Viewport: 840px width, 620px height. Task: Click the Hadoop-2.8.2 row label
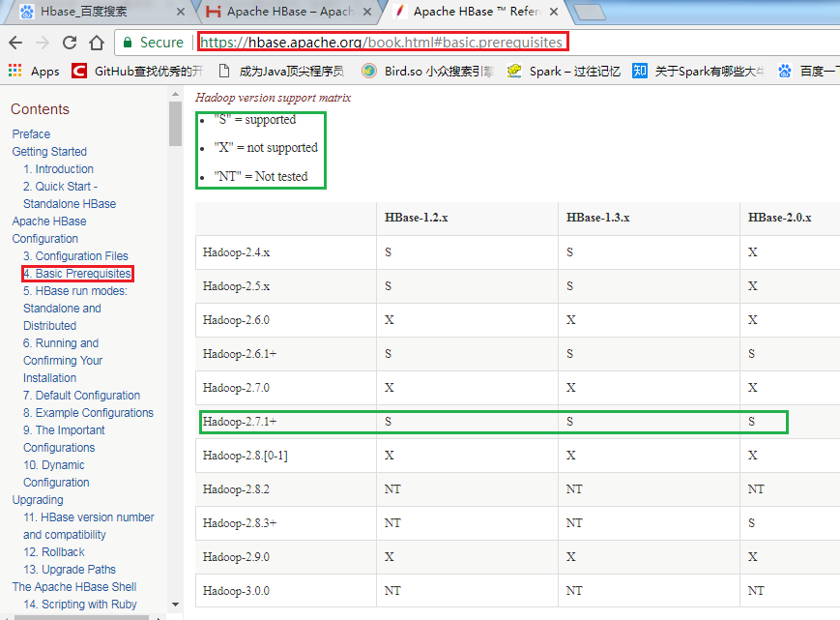coord(236,489)
